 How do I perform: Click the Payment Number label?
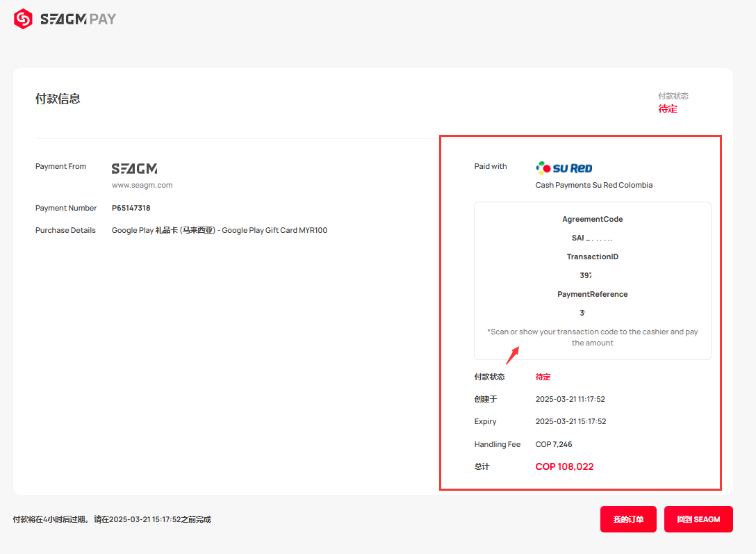66,208
